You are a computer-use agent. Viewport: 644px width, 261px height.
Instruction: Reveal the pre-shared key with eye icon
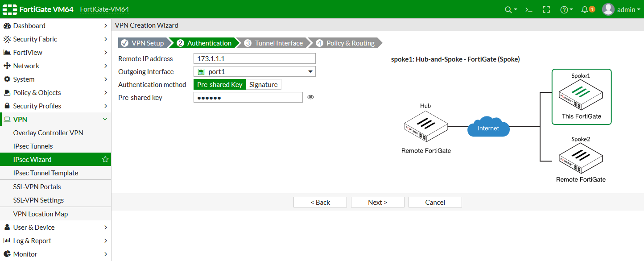coord(311,97)
